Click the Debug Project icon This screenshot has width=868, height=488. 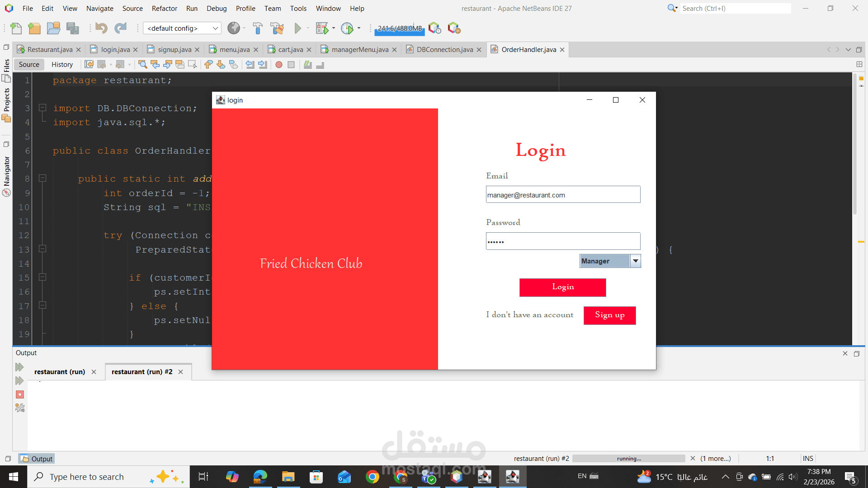tap(322, 28)
